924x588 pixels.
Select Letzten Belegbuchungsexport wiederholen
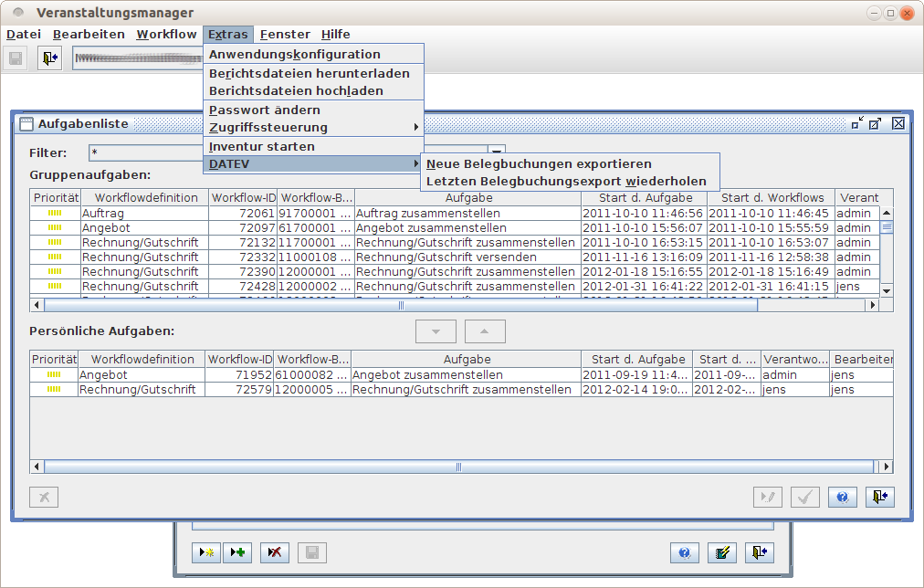click(x=566, y=181)
